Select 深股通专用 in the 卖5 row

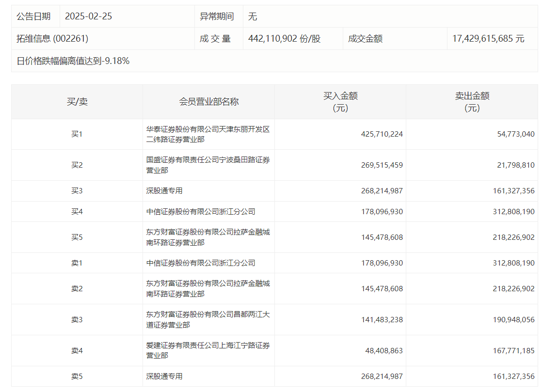click(x=164, y=376)
